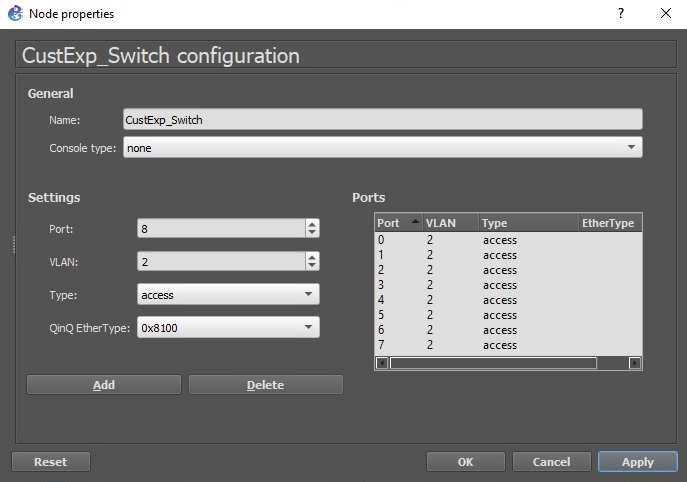The width and height of the screenshot is (687, 482).
Task: Increase the VLAN value with up arrow
Action: (x=312, y=257)
